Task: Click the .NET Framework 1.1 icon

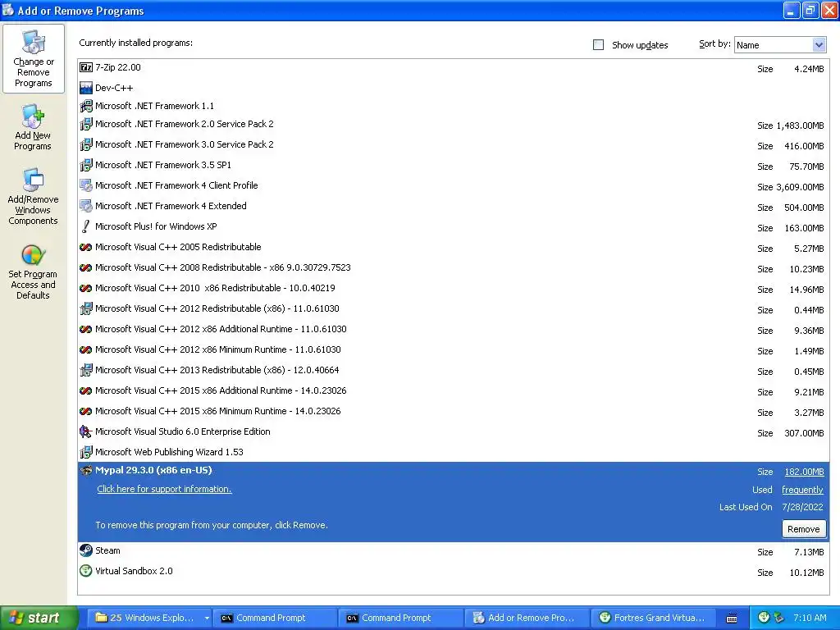Action: click(85, 106)
